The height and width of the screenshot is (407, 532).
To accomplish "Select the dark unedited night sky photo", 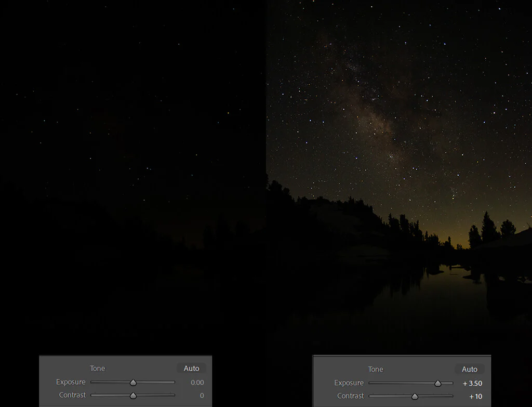I will click(x=133, y=177).
